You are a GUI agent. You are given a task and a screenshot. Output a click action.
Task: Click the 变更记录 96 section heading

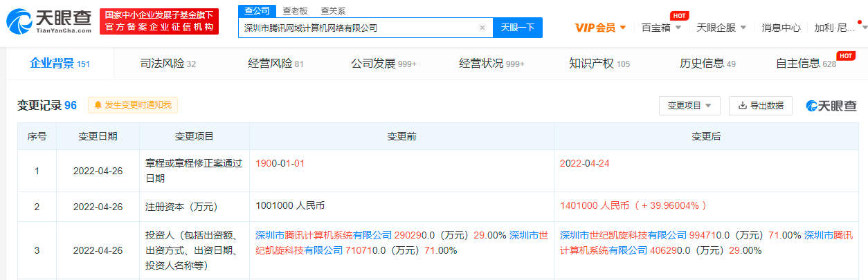(47, 105)
